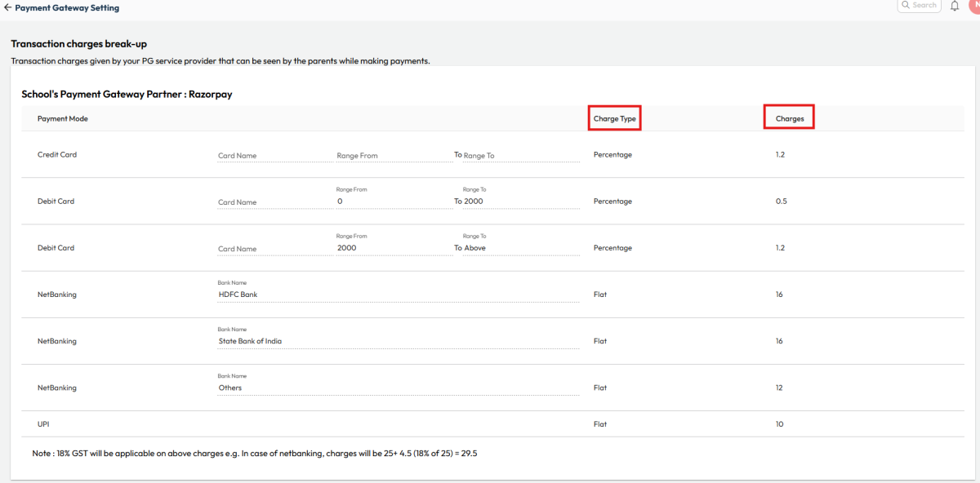Open the profile avatar menu
The image size is (980, 483).
click(x=974, y=7)
